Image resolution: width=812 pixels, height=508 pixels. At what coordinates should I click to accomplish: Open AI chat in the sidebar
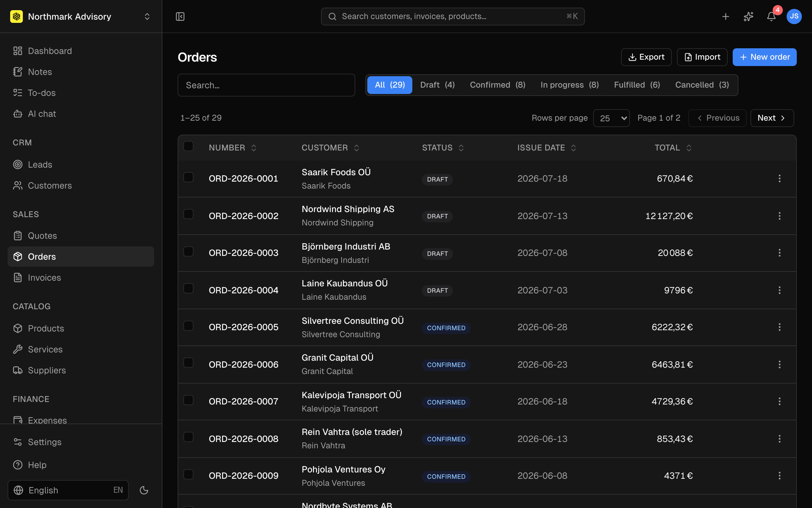coord(81,114)
